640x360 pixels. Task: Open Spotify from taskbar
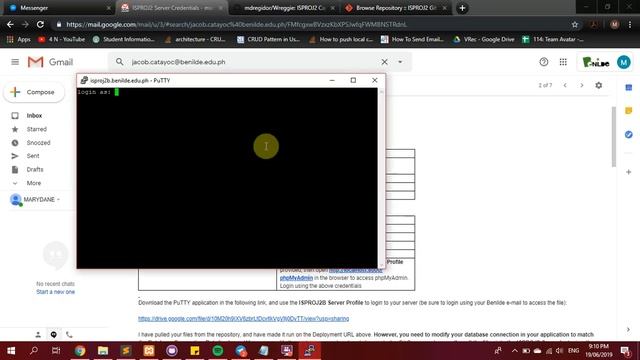(x=218, y=351)
